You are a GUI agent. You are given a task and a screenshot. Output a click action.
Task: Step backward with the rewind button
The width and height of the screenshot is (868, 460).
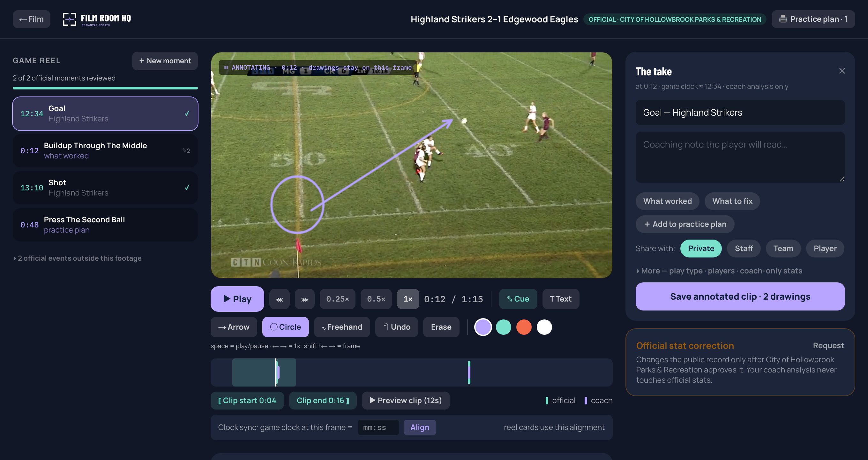279,299
